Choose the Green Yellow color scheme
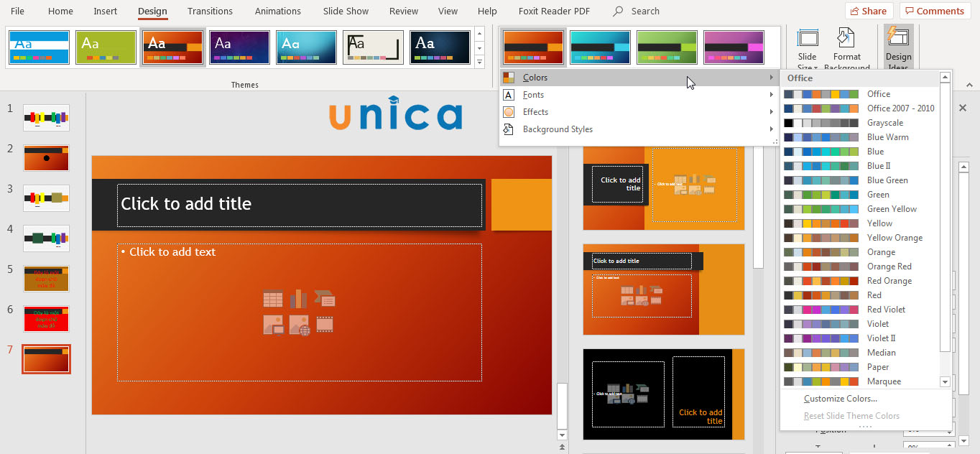Viewport: 980px width, 454px height. tap(860, 209)
